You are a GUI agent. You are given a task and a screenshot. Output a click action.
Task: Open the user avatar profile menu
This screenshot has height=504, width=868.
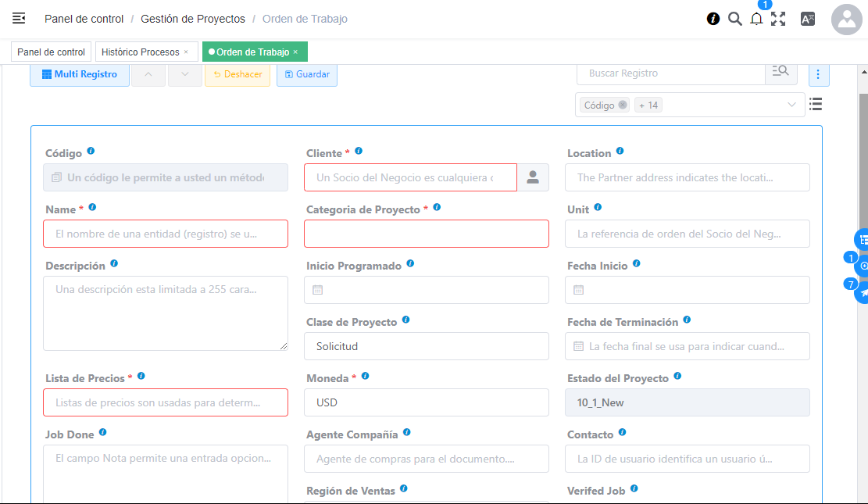coord(847,20)
